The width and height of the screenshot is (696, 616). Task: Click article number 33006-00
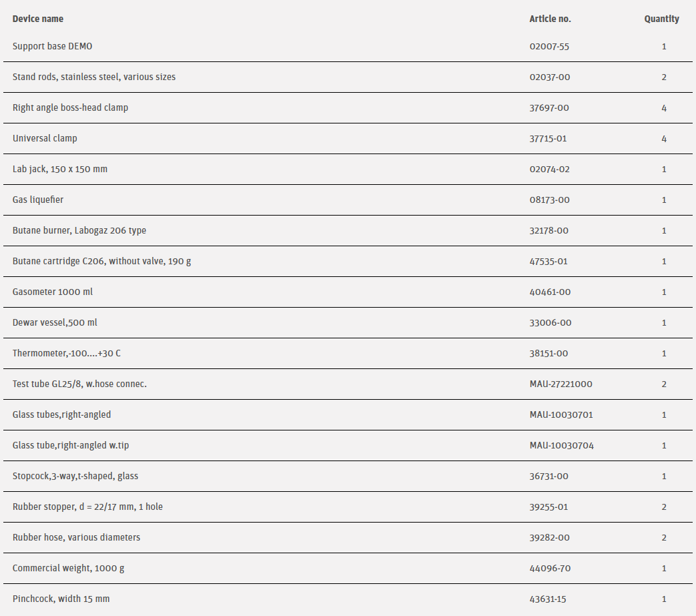click(551, 322)
